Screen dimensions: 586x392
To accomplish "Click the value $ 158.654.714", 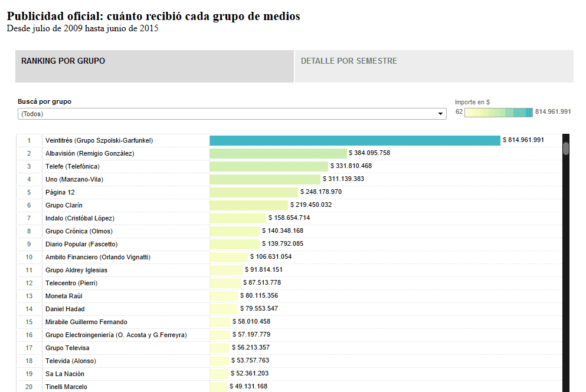I will [x=289, y=218].
